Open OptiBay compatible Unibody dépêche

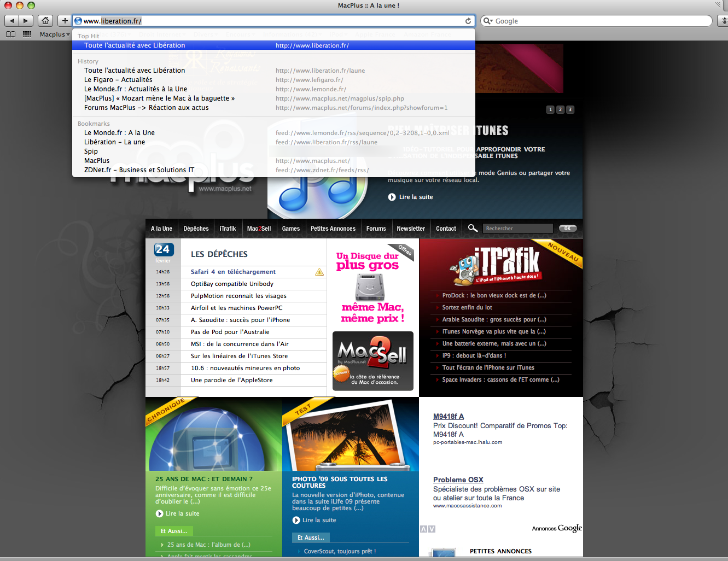tap(232, 284)
